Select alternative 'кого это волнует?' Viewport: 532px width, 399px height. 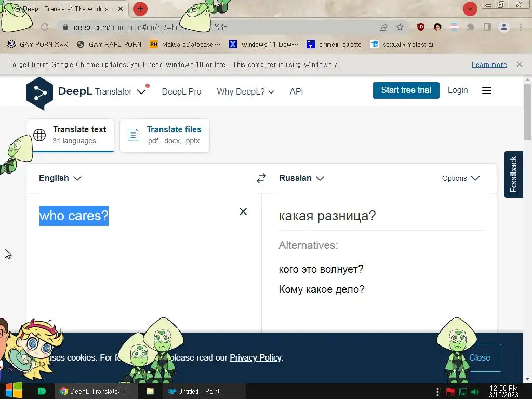(321, 270)
